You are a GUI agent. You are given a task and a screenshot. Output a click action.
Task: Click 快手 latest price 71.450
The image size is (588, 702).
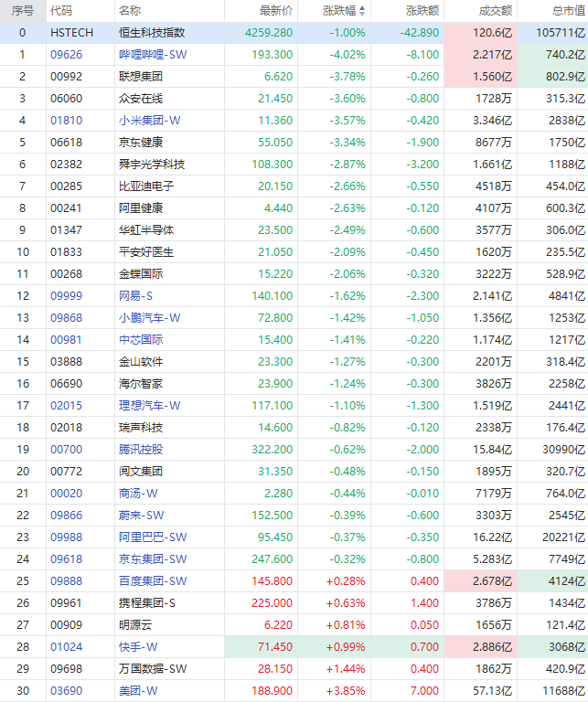coord(275,647)
